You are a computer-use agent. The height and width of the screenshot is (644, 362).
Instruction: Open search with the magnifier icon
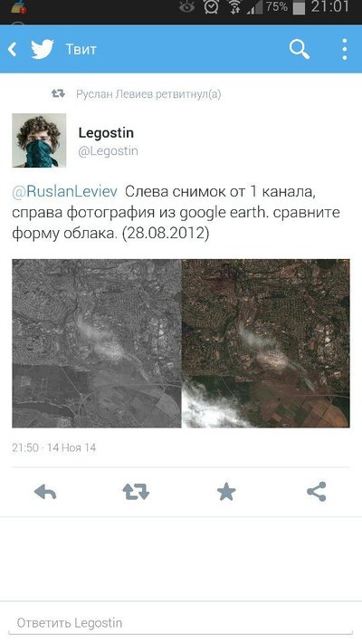click(300, 50)
